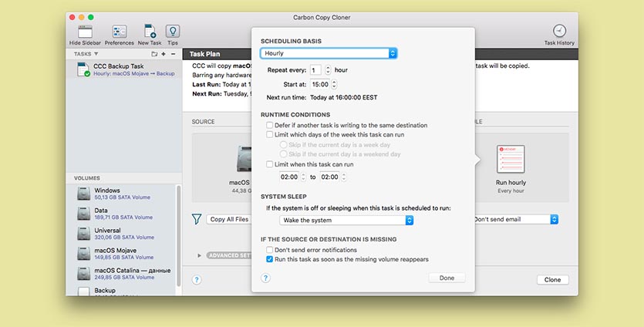
Task: Select the macOS Catalina volume name
Action: tap(133, 270)
